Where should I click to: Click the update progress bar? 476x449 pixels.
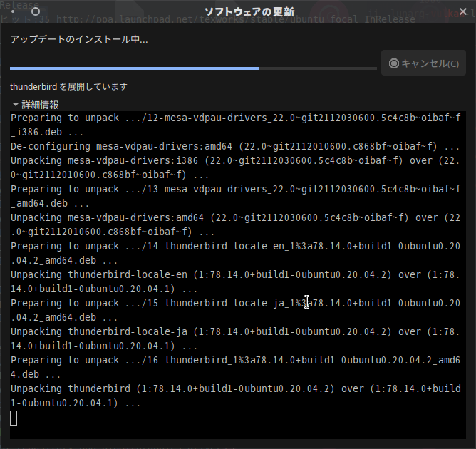pos(193,68)
